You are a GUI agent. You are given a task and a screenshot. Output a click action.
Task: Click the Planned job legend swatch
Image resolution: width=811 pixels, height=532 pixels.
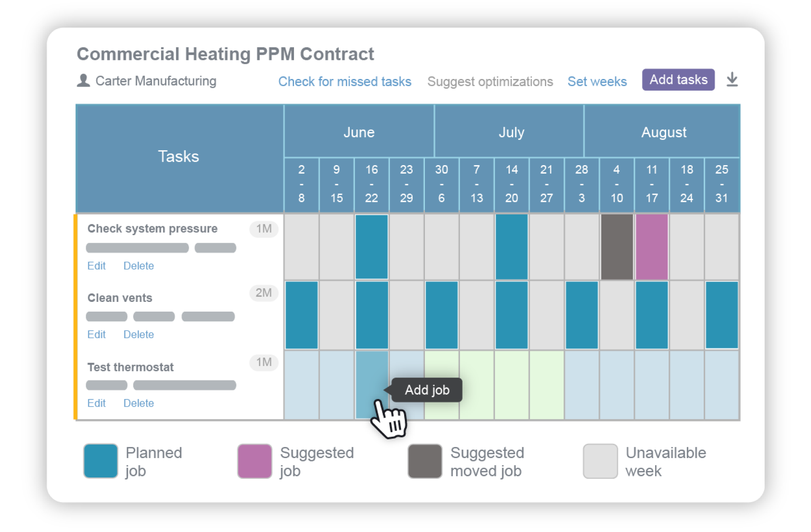click(100, 460)
